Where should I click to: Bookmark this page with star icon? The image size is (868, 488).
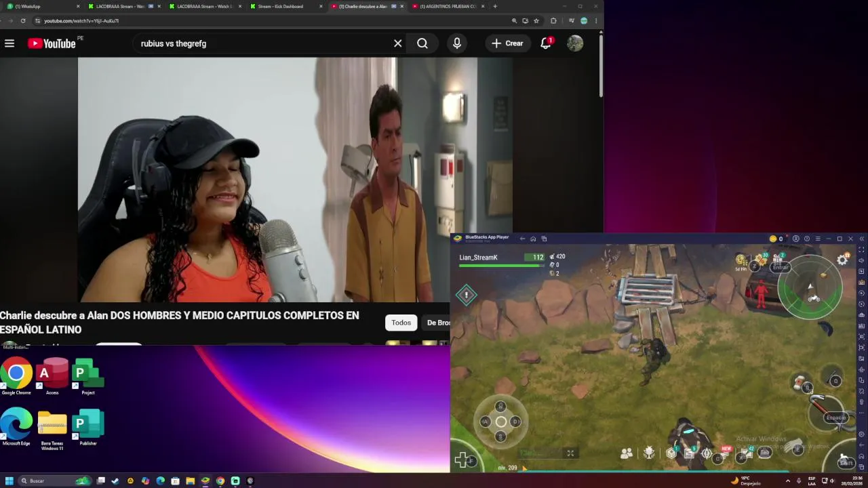536,21
